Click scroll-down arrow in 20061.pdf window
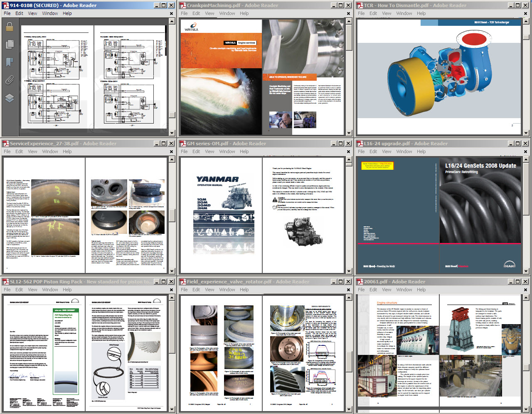Screen dimensions: 532x414 (x=526, y=409)
